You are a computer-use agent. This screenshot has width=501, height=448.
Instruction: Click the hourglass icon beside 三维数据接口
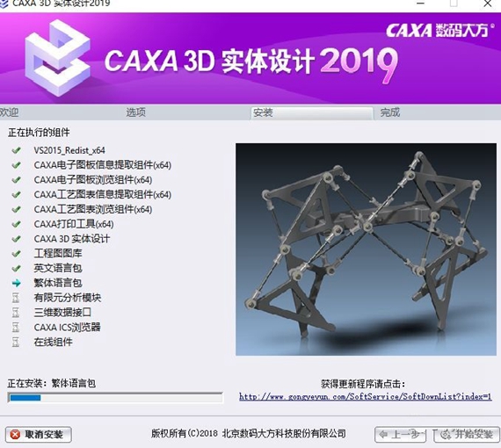tap(15, 313)
